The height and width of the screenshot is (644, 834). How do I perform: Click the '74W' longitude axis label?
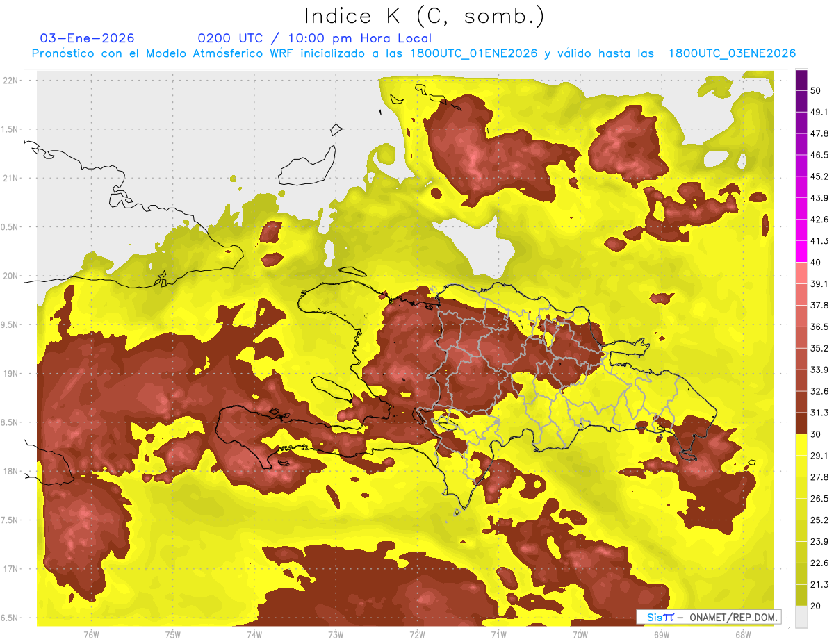(x=254, y=634)
